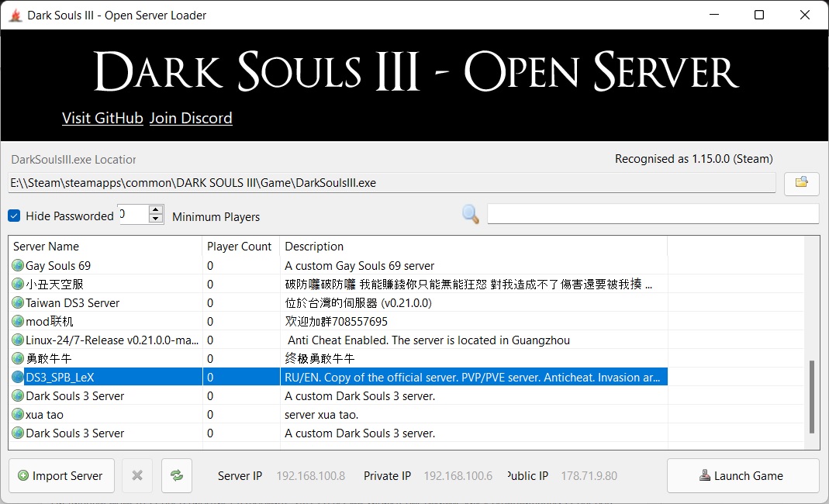Click the remove server X icon button

click(x=137, y=475)
